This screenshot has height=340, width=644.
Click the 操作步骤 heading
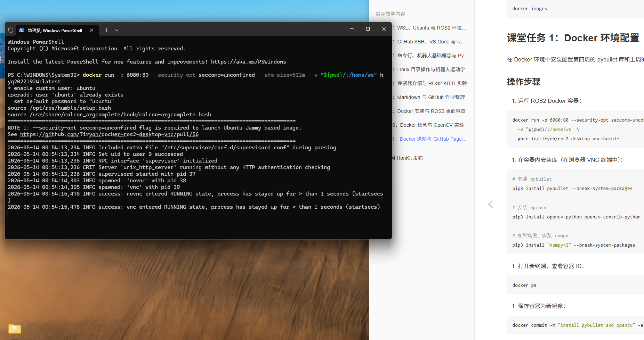(x=523, y=82)
